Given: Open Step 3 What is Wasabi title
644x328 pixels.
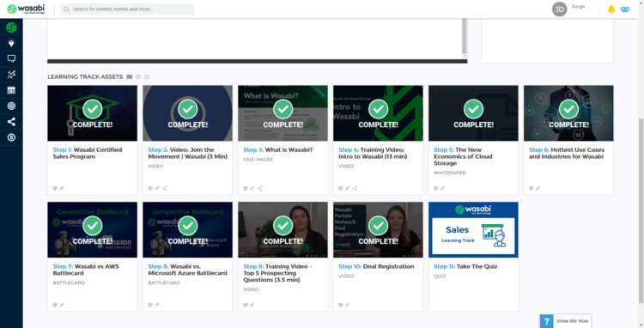Looking at the screenshot, I should pyautogui.click(x=278, y=150).
